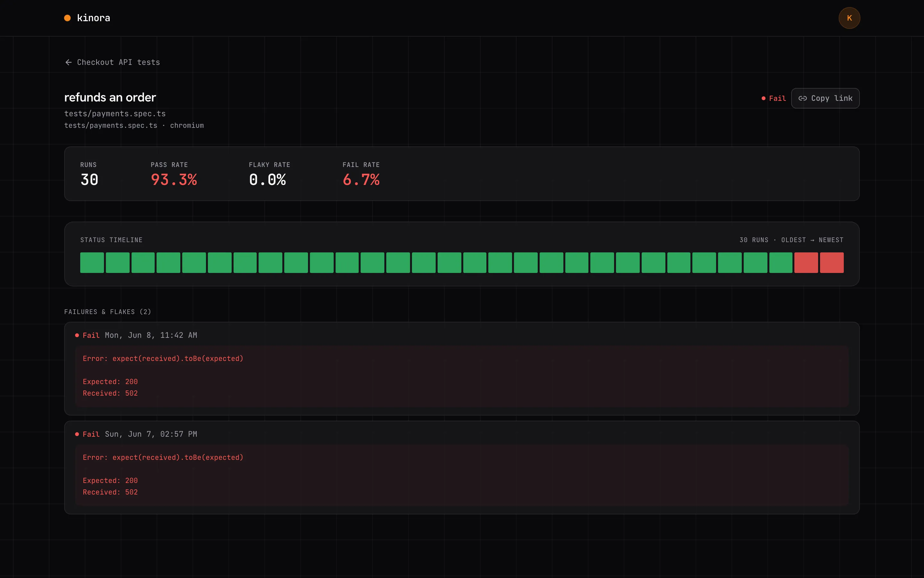924x578 pixels.
Task: Click the orange kinora logo dot
Action: (67, 18)
